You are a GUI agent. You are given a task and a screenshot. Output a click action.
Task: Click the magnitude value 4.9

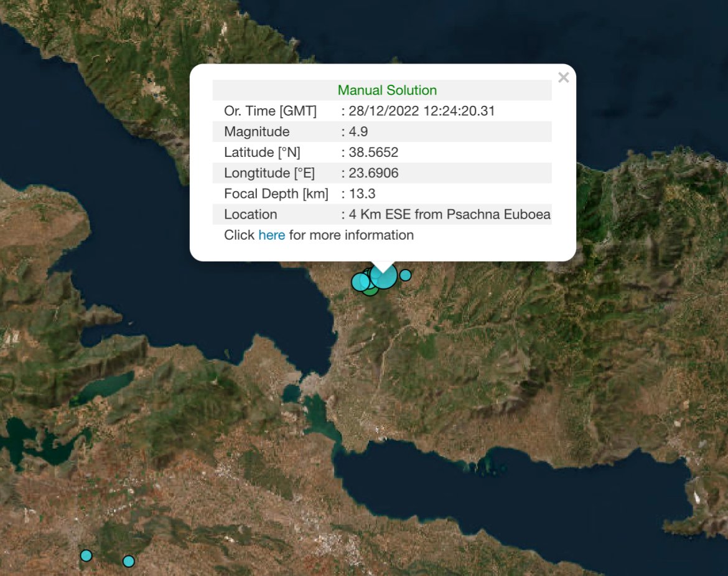[358, 131]
